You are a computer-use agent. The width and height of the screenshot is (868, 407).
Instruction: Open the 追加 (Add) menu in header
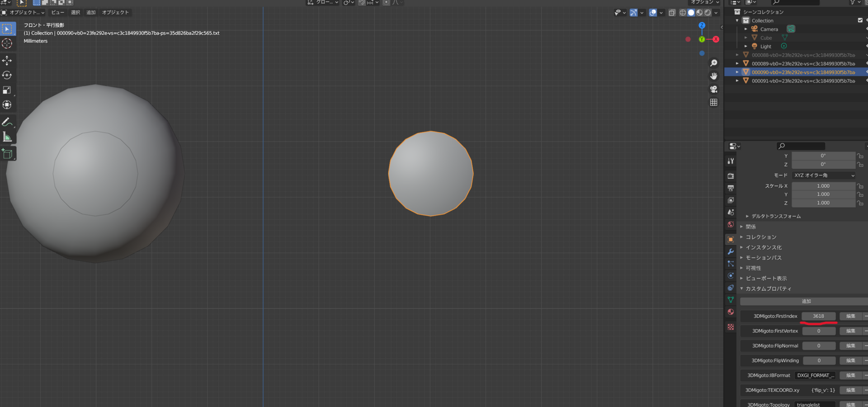tap(91, 13)
